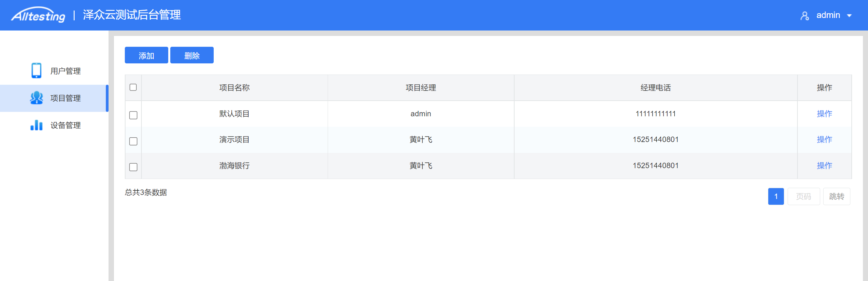Click the 总共3条数据 total count text
868x281 pixels.
point(146,192)
